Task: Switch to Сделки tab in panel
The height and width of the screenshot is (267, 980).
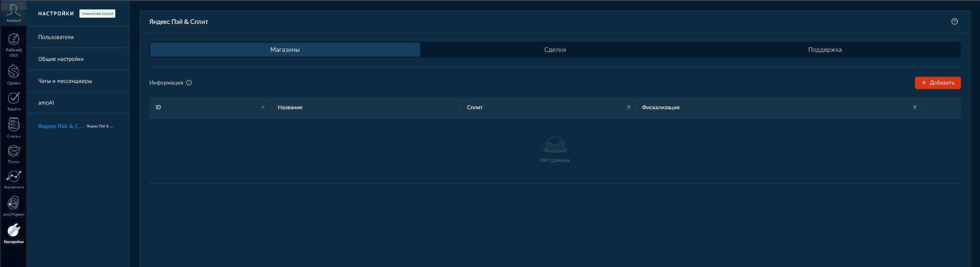Action: [555, 50]
